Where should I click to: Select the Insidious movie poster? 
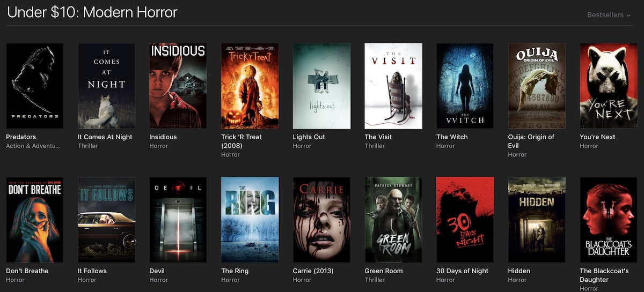click(x=178, y=86)
